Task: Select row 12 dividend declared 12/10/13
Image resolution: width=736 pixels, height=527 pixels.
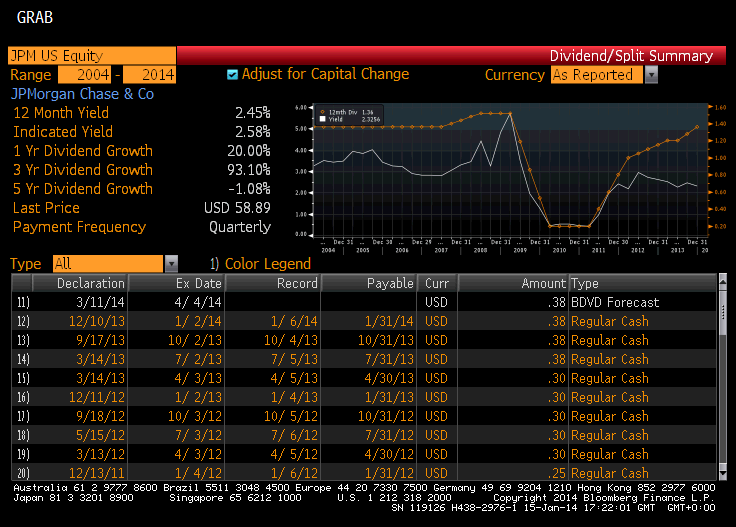Action: click(360, 321)
